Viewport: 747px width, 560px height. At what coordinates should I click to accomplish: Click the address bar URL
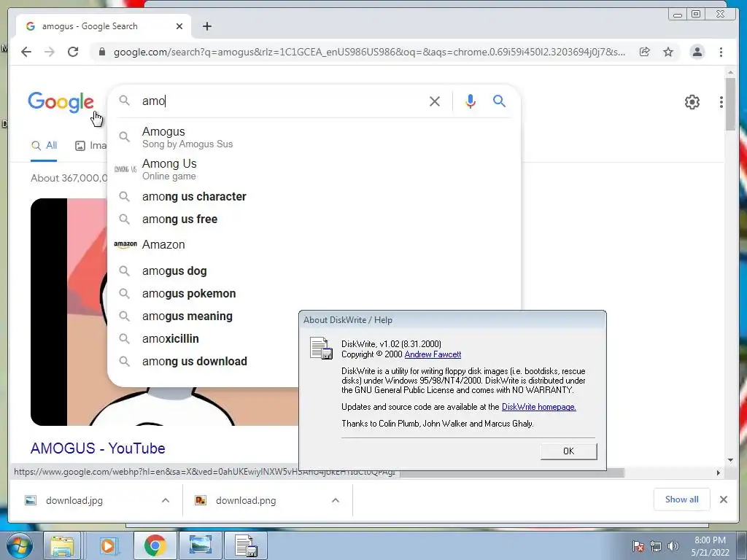[x=369, y=52]
